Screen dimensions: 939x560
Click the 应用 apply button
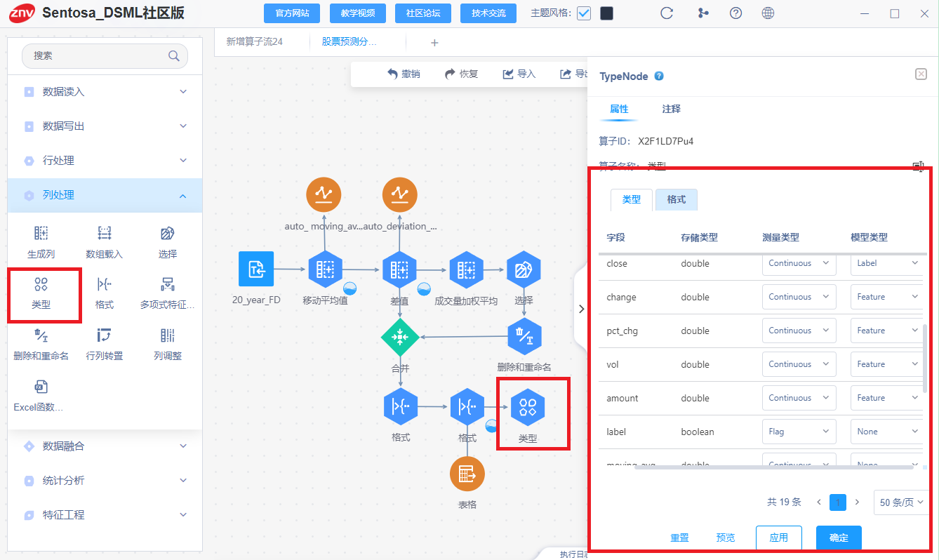(779, 538)
